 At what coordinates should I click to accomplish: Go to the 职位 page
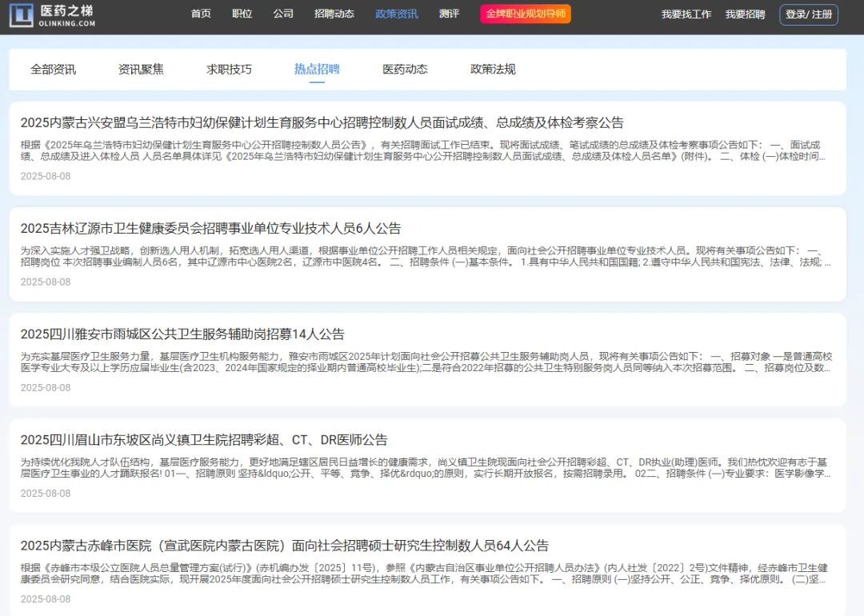coord(242,14)
